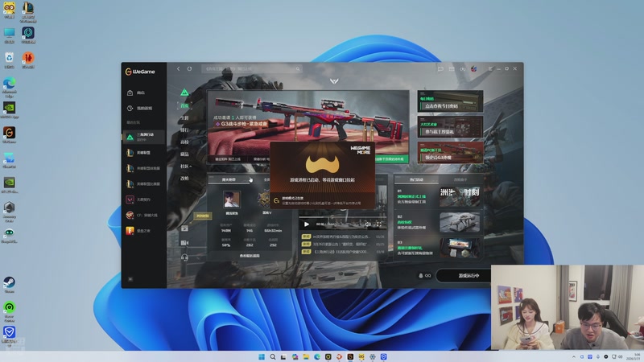This screenshot has width=644, height=362.
Task: Select CrossFire entry in game list
Action: [x=144, y=215]
